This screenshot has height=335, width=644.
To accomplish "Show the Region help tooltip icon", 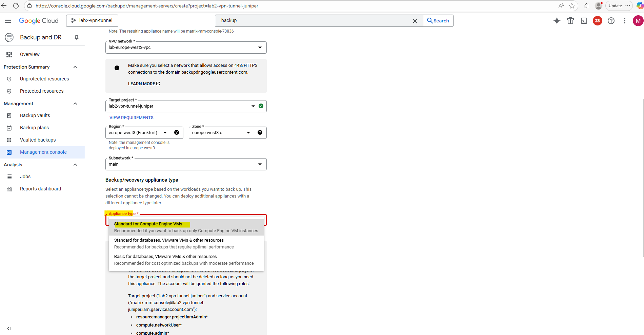I will coord(177,132).
